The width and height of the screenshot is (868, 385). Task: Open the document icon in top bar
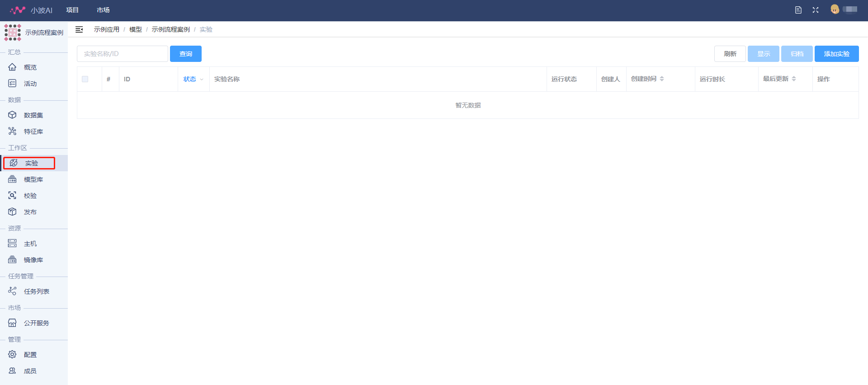click(x=798, y=10)
